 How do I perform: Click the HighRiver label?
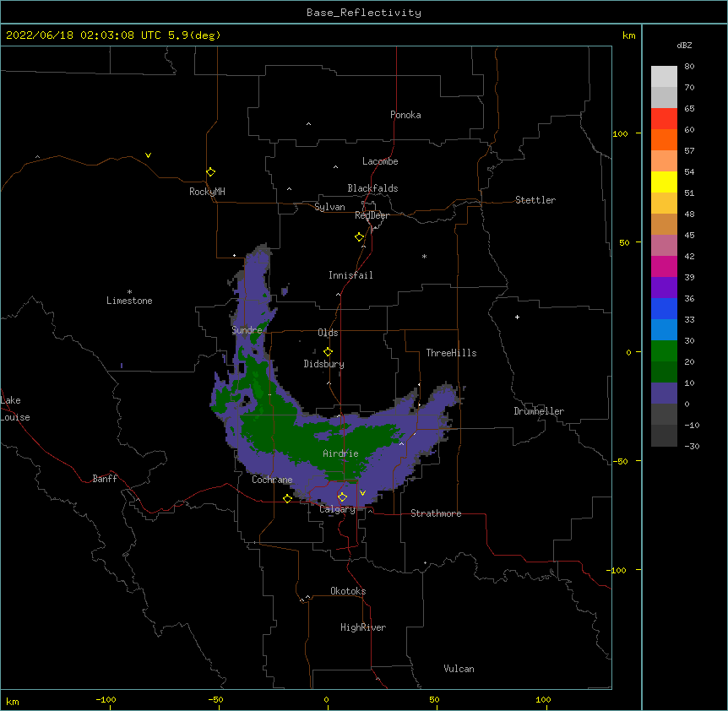[x=363, y=627]
